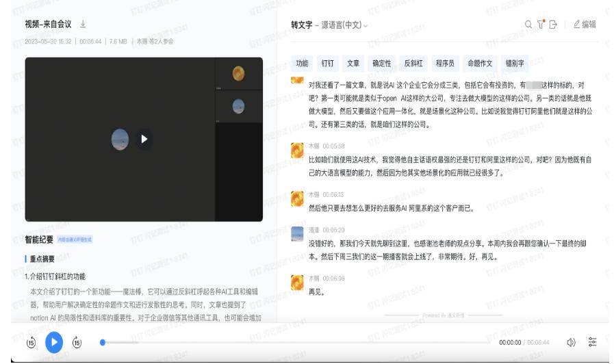Click the filter funnel icon
Image resolution: width=614 pixels, height=364 pixels.
pos(541,25)
